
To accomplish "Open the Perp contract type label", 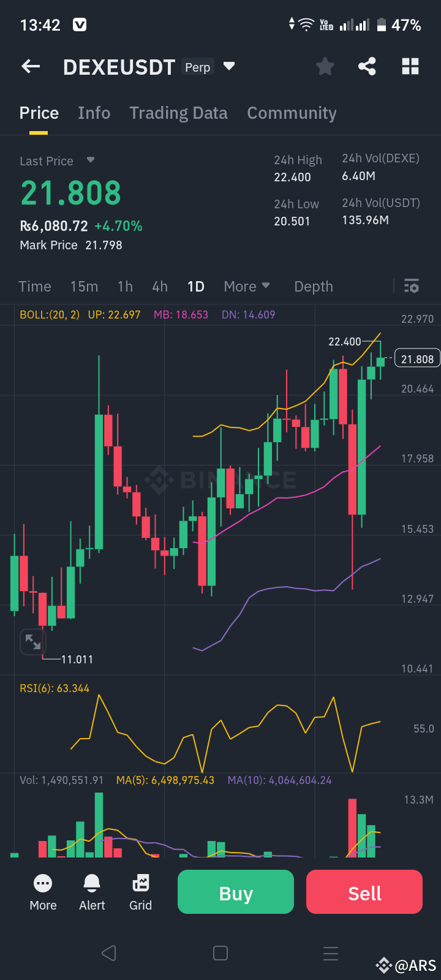I will (x=198, y=67).
